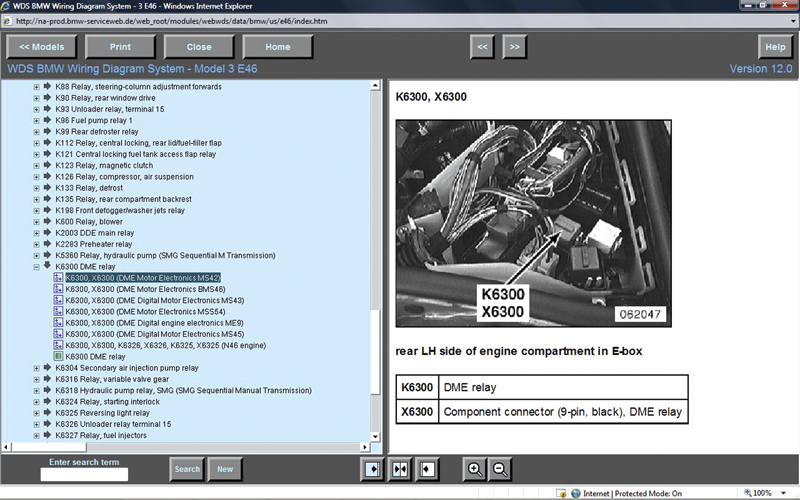Select K5360 Relay hydraulic pump SMG

(165, 255)
